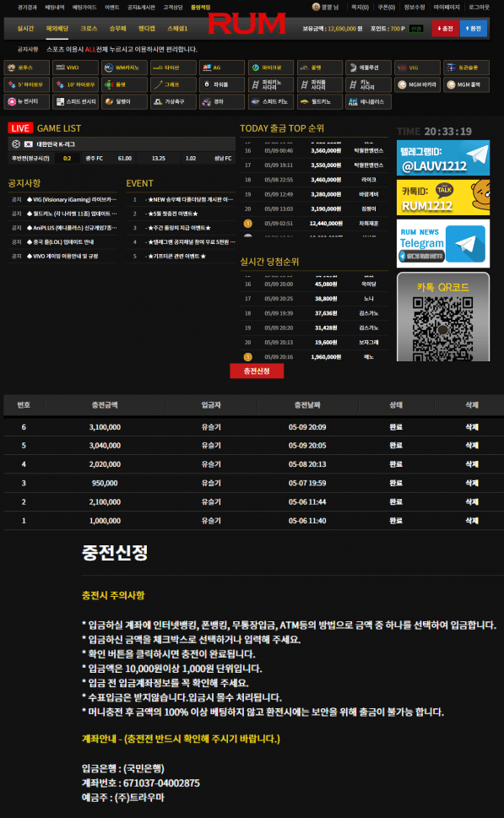Select the 핸디캡 nav tab
Viewport: 504px width, 818px height.
point(147,29)
